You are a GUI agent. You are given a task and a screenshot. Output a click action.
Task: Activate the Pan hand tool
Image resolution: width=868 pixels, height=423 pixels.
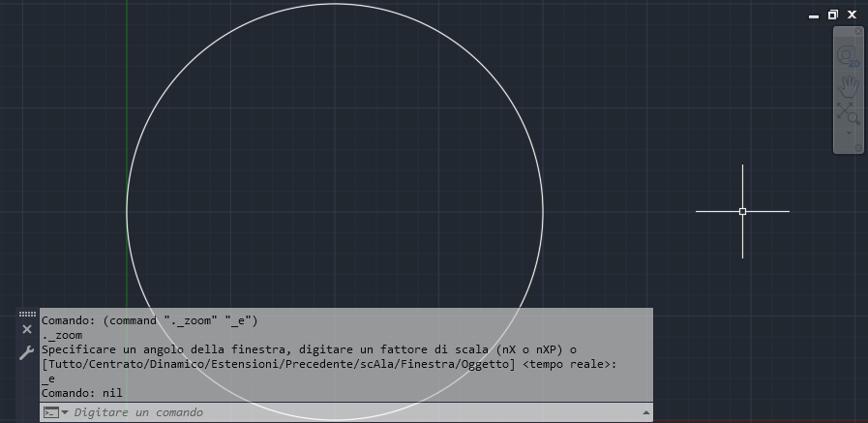848,86
